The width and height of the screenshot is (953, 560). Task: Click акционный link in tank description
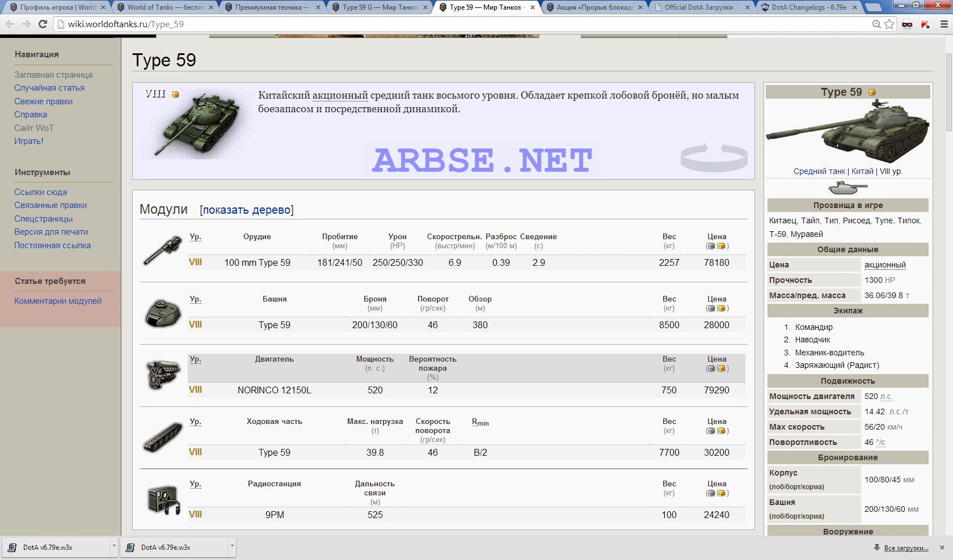pyautogui.click(x=340, y=95)
